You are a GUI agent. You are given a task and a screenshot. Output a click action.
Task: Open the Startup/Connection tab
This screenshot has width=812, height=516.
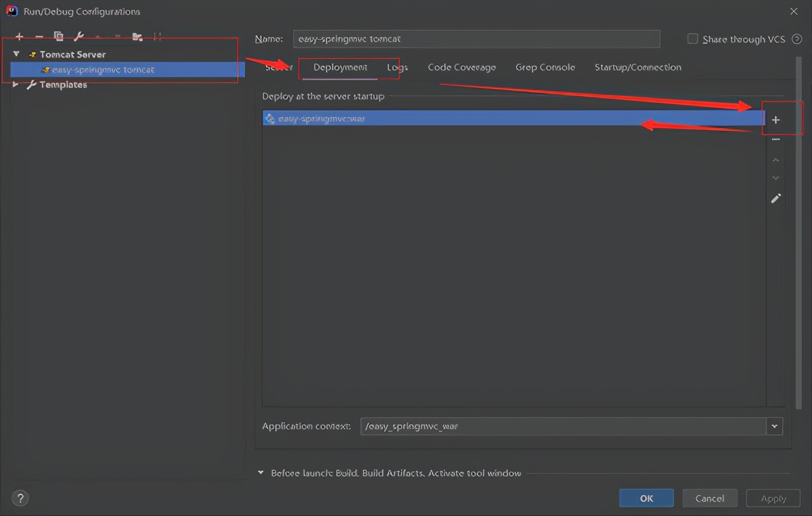pos(637,68)
